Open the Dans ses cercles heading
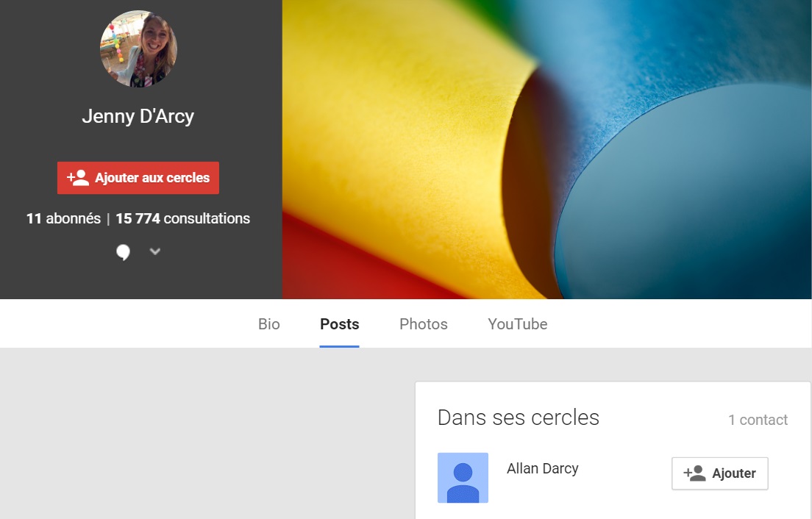 point(519,418)
